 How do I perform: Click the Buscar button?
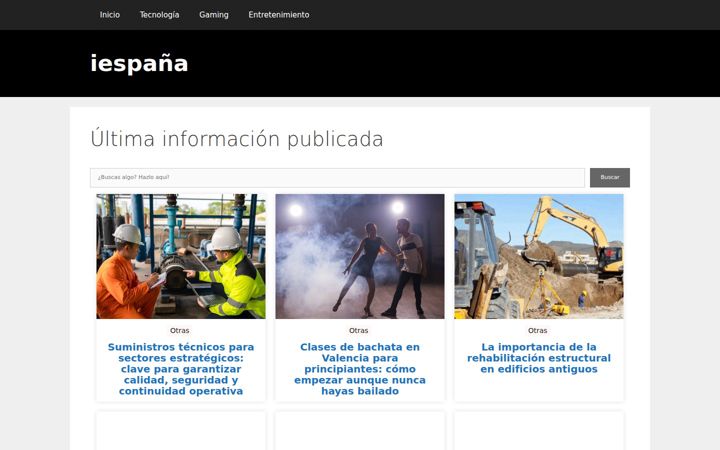(610, 178)
